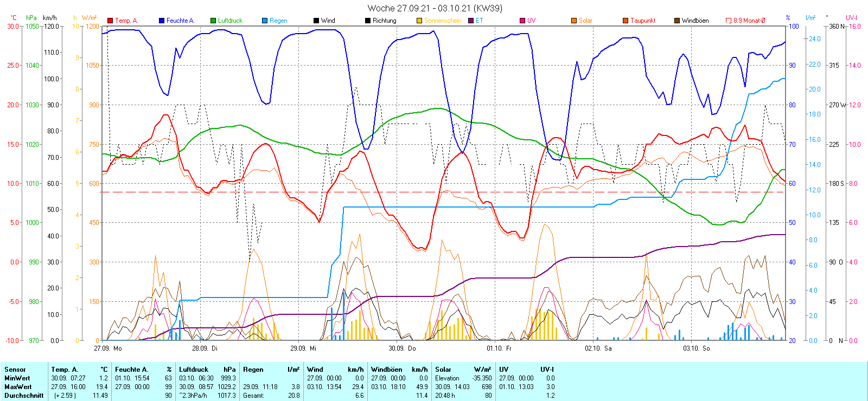This screenshot has width=868, height=401.
Task: Select the '8.9 Monat-Ø' legend label
Action: click(x=749, y=21)
